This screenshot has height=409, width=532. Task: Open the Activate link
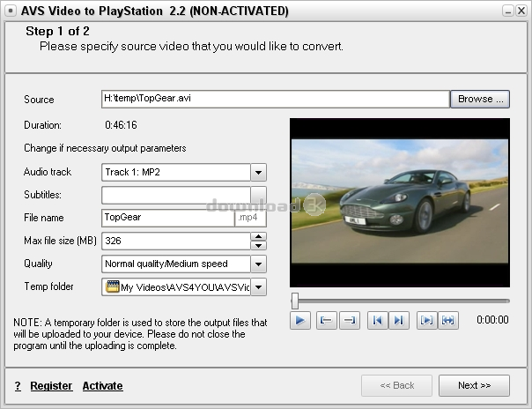[102, 385]
